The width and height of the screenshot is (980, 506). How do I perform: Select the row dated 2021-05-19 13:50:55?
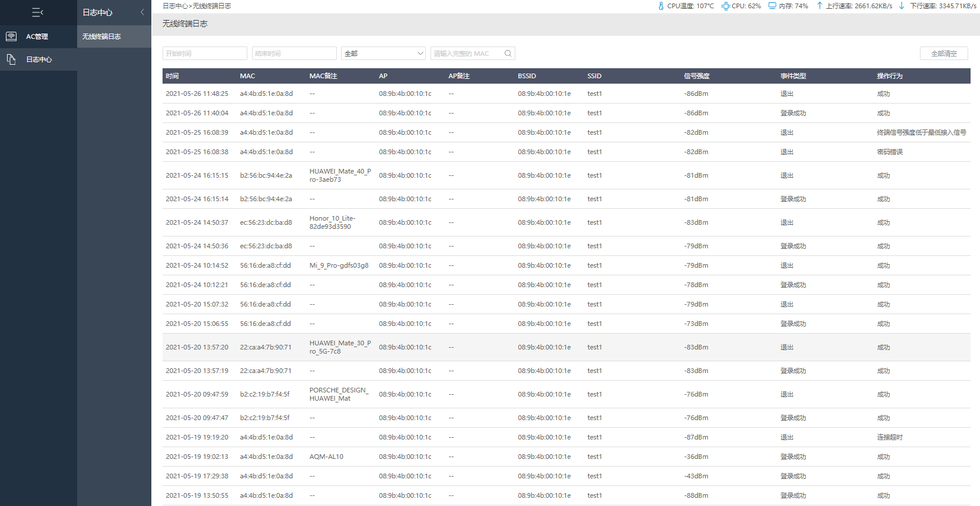(567, 495)
